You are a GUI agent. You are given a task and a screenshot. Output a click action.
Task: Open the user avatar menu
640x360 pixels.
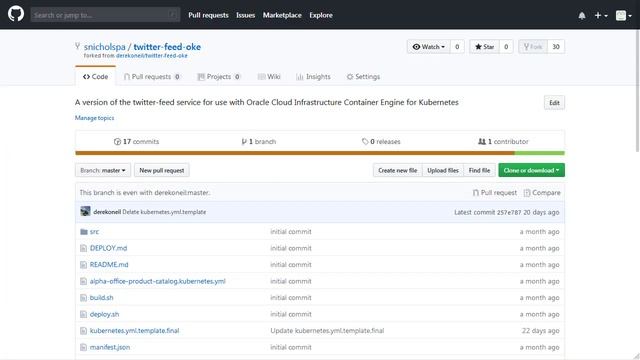(624, 16)
